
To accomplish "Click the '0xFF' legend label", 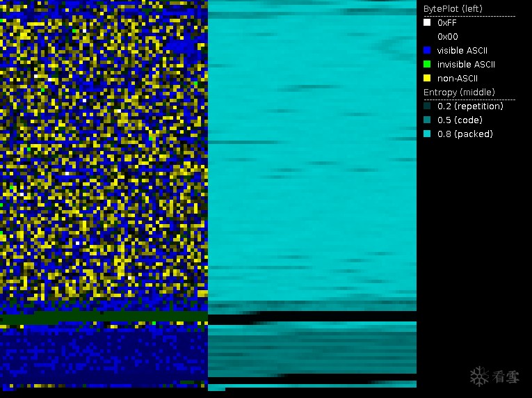I will (447, 23).
